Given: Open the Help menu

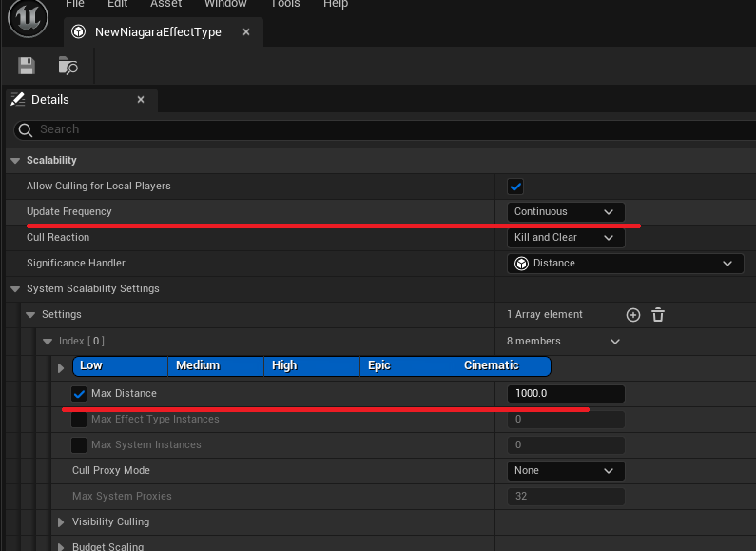Looking at the screenshot, I should point(336,4).
